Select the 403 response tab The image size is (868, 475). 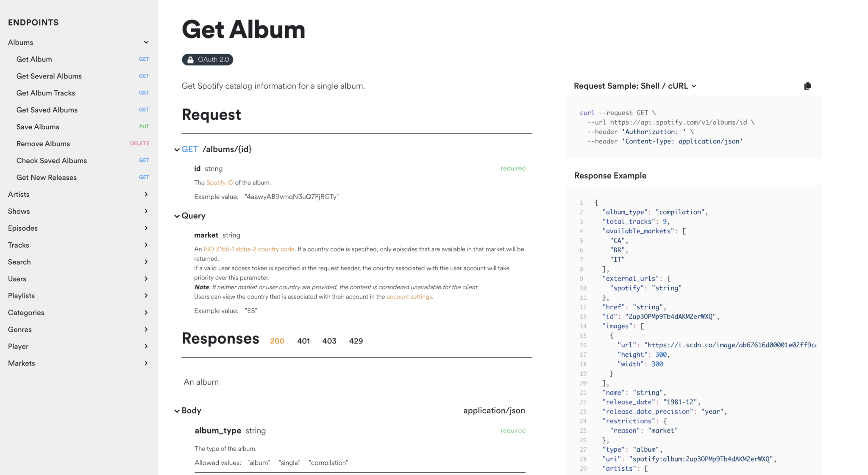[329, 341]
